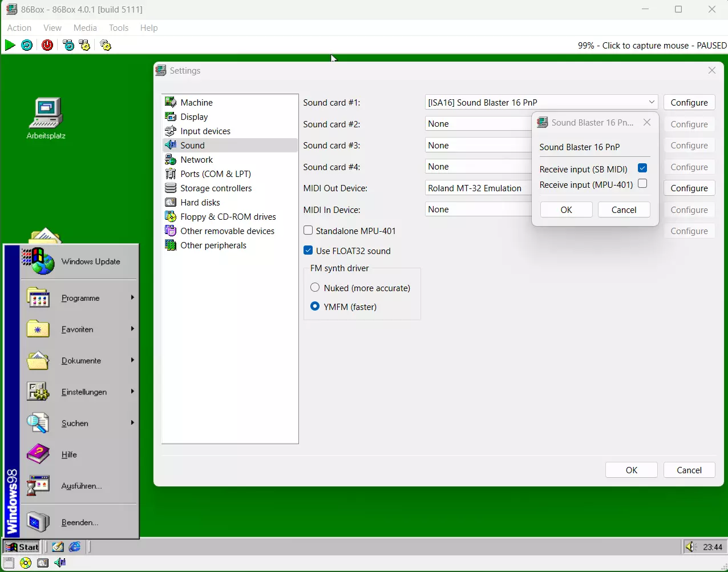The height and width of the screenshot is (572, 728).
Task: Click Cancel in the Settings window
Action: click(689, 470)
